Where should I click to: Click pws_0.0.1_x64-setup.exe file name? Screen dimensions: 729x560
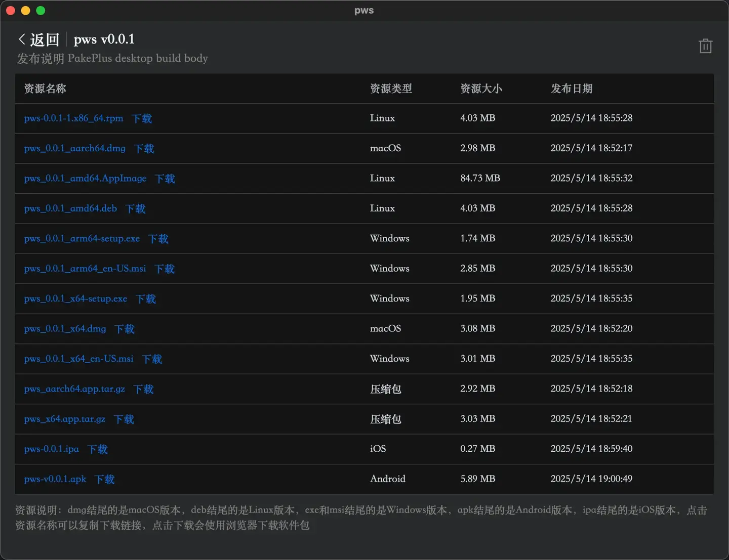click(75, 298)
